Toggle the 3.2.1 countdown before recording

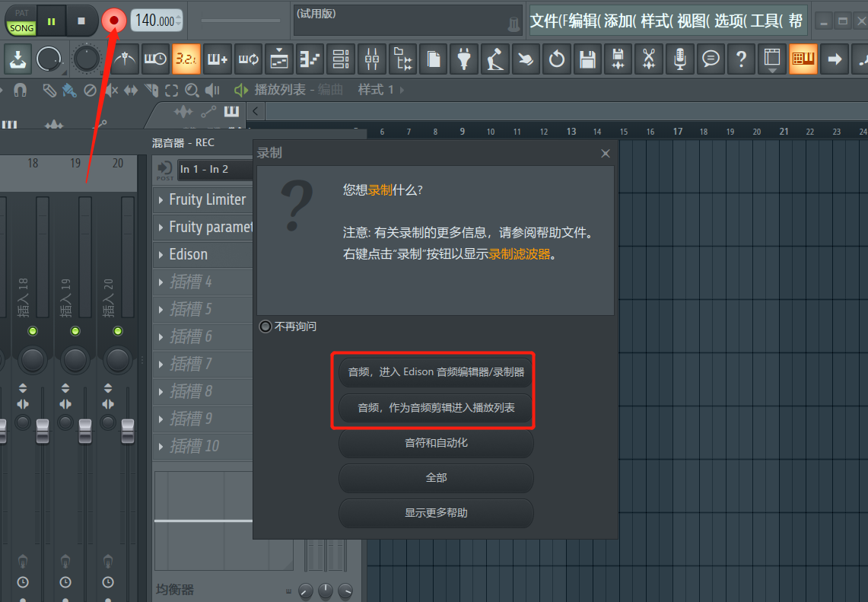pos(186,59)
